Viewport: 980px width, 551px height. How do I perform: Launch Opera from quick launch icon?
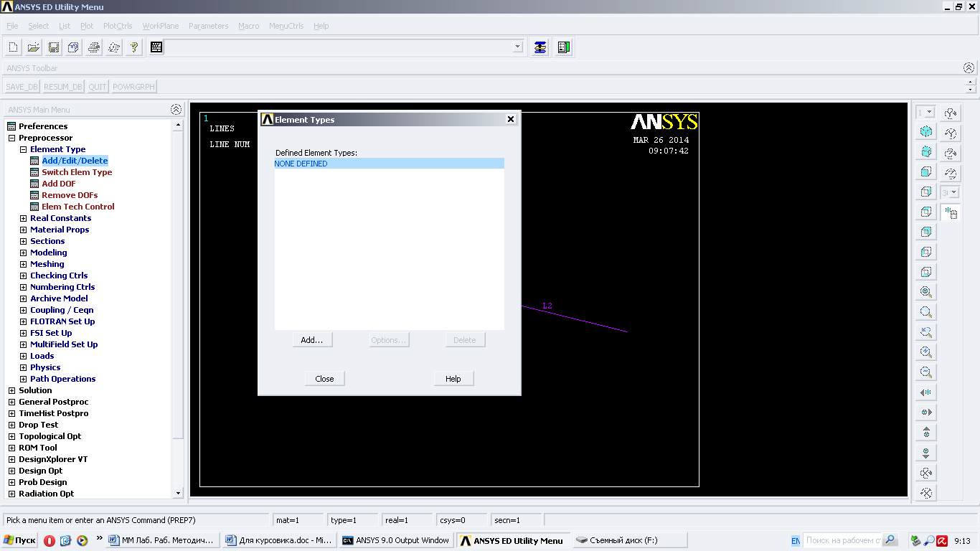coord(50,540)
